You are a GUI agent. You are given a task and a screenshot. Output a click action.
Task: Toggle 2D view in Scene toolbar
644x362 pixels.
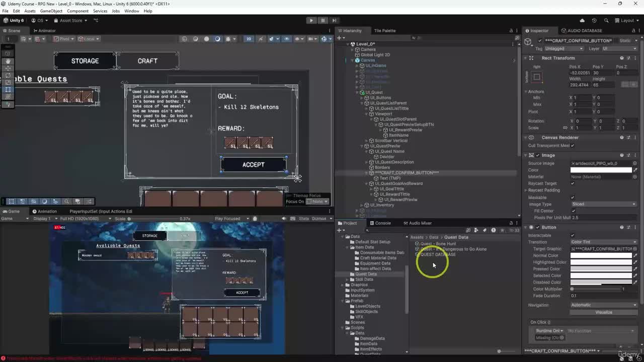[249, 39]
